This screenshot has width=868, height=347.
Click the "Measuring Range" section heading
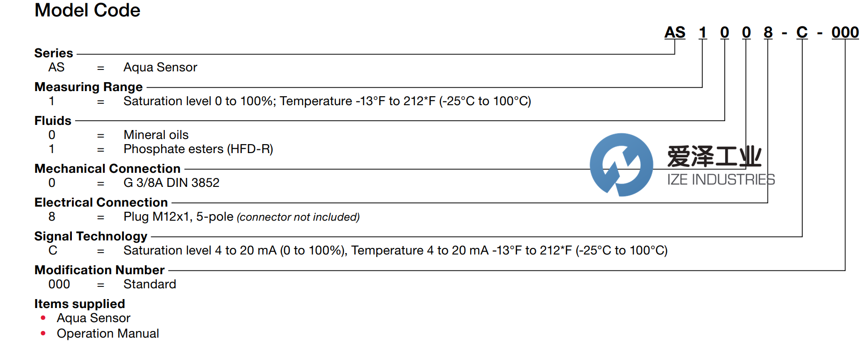click(x=88, y=87)
